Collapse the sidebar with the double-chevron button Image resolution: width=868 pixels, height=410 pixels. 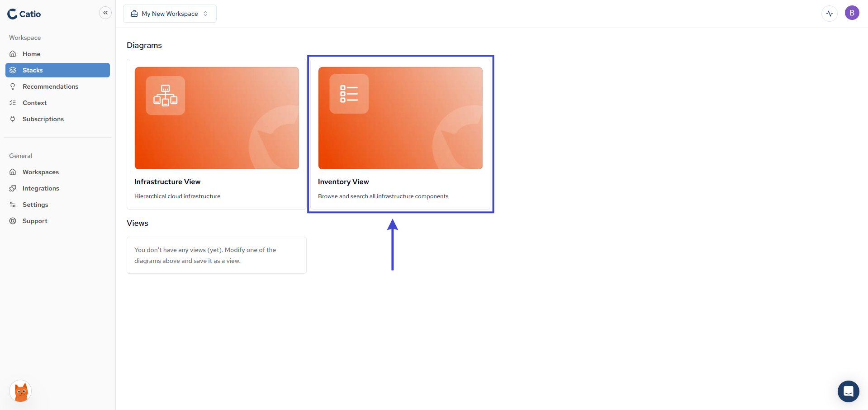[x=105, y=13]
